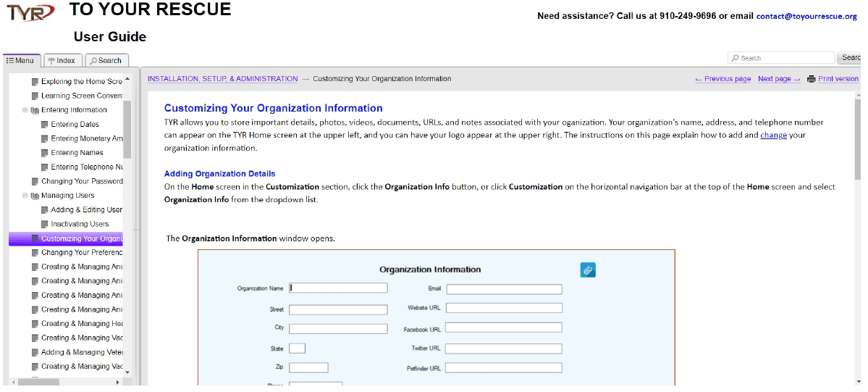Viewport: 868px width, 392px height.
Task: Click the TYR logo in the header
Action: (31, 12)
